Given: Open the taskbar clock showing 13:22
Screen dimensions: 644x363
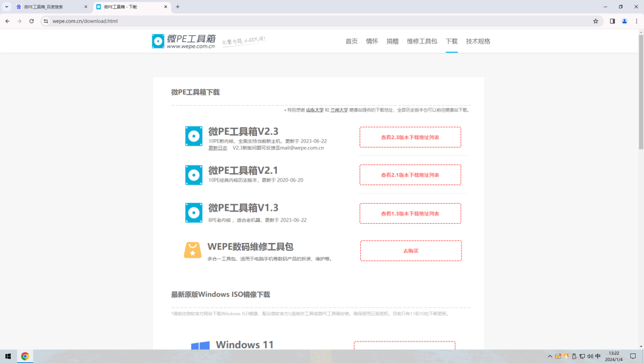Looking at the screenshot, I should 614,356.
